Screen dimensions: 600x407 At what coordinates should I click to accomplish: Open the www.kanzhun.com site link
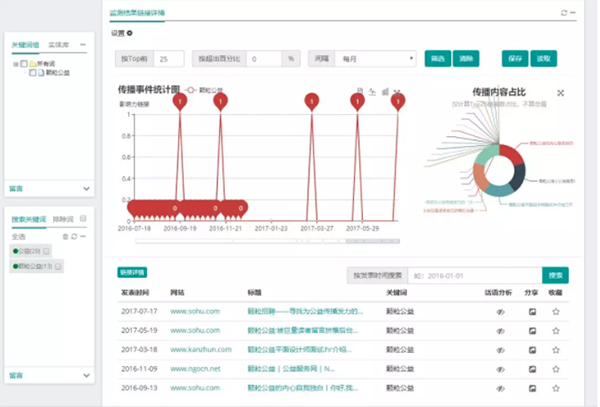point(201,350)
